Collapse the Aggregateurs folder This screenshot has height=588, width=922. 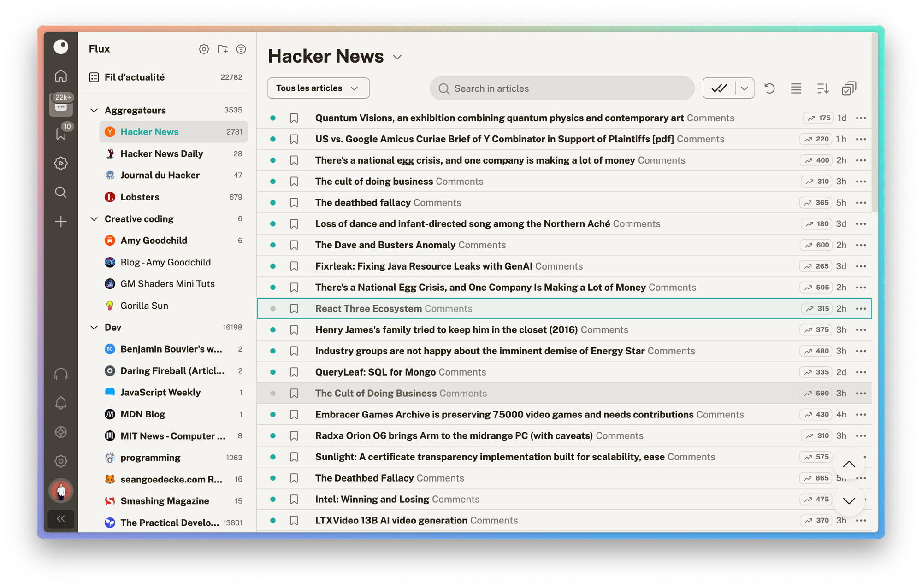[x=94, y=110]
